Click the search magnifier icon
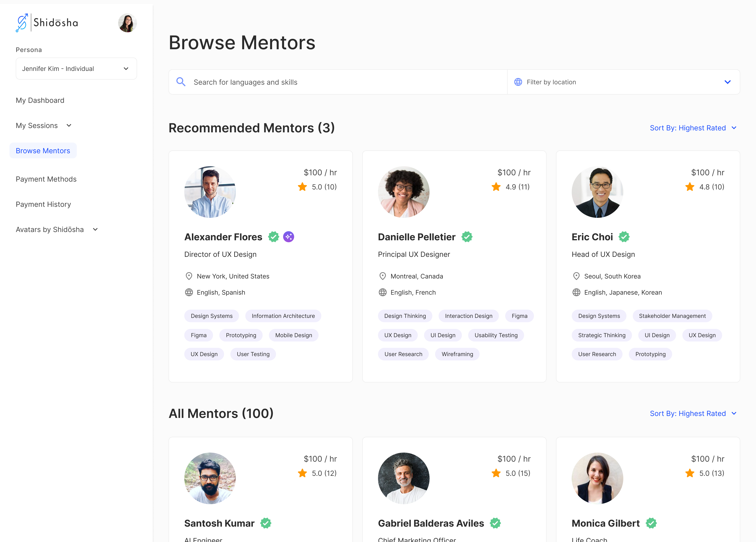Screen dimensions: 756x542 pyautogui.click(x=181, y=82)
